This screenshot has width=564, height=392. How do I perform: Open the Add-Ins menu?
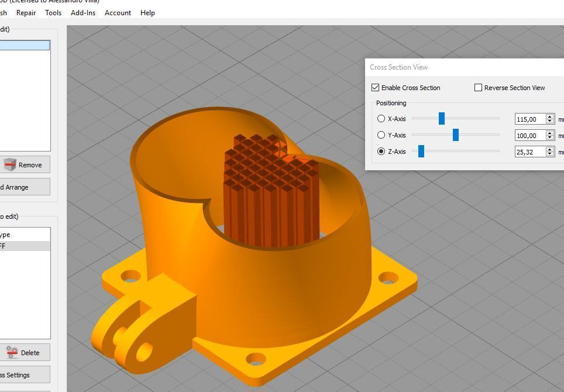[x=83, y=12]
